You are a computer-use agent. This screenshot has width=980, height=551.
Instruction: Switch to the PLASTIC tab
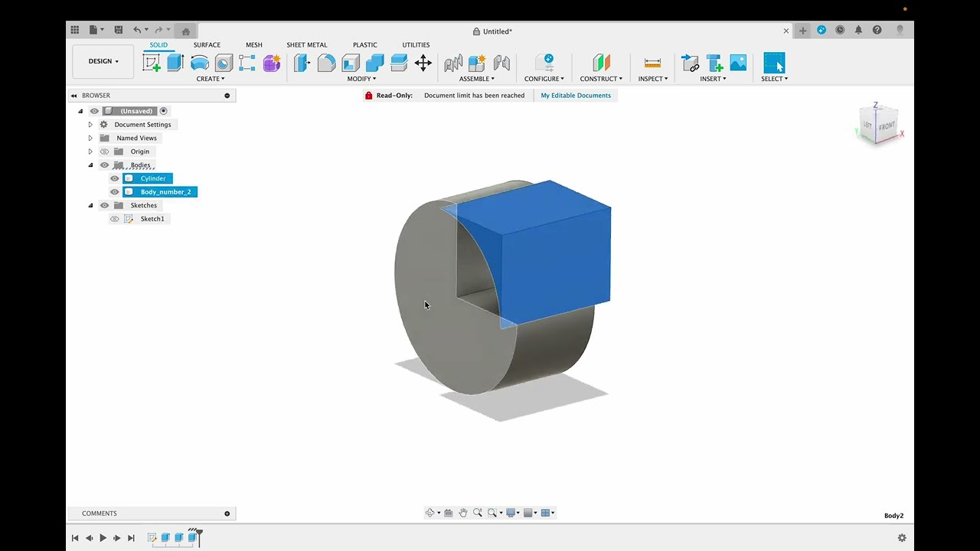pyautogui.click(x=365, y=44)
